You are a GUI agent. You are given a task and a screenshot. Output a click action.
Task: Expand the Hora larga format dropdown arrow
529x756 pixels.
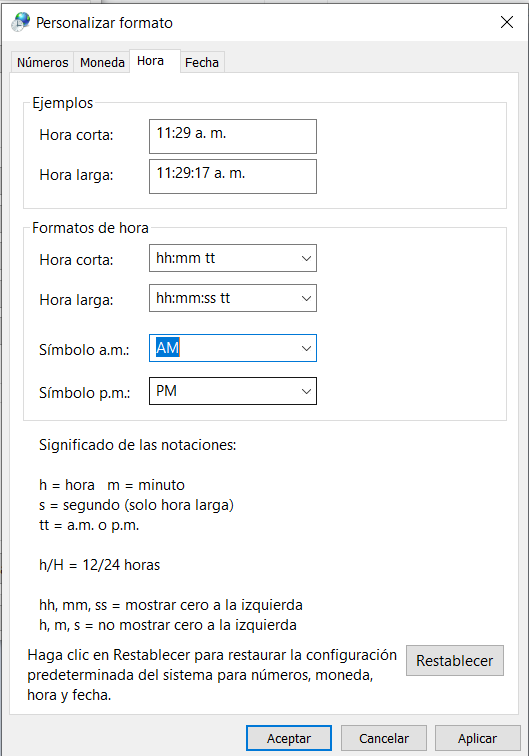306,298
